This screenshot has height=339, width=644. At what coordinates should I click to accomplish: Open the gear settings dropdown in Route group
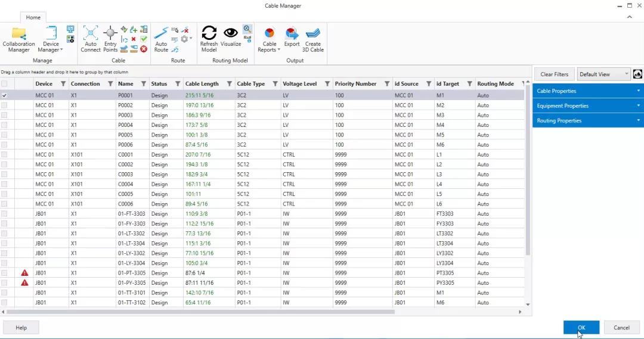click(x=187, y=39)
